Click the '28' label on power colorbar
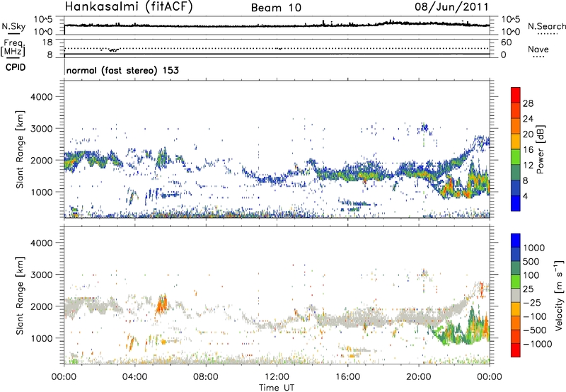Screen dimensions: 566x392 (528, 103)
